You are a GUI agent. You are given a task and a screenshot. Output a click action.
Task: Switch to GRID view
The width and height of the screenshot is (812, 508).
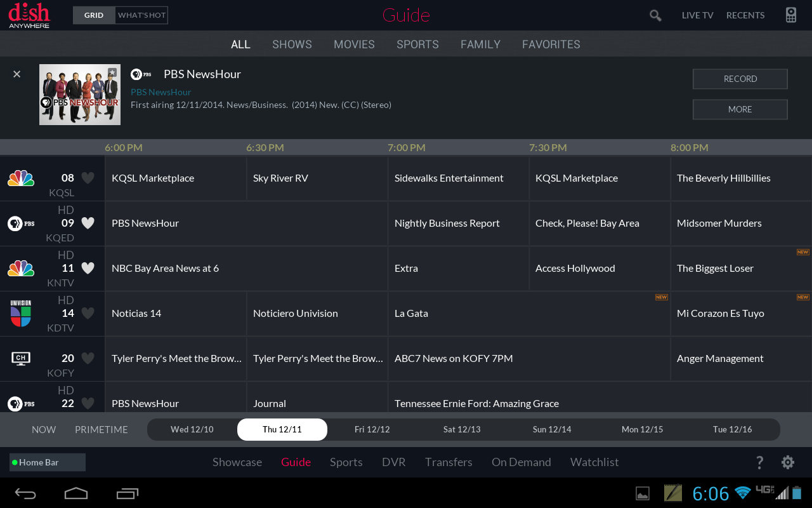tap(94, 15)
